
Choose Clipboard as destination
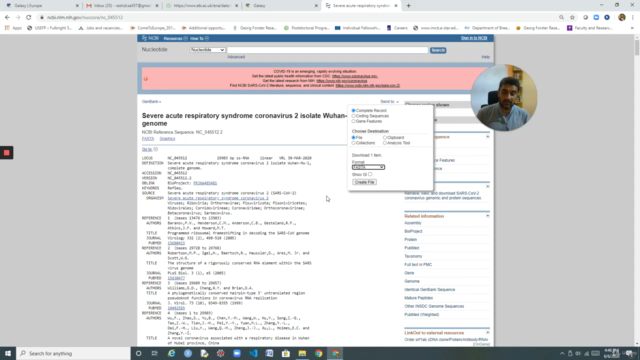point(384,138)
